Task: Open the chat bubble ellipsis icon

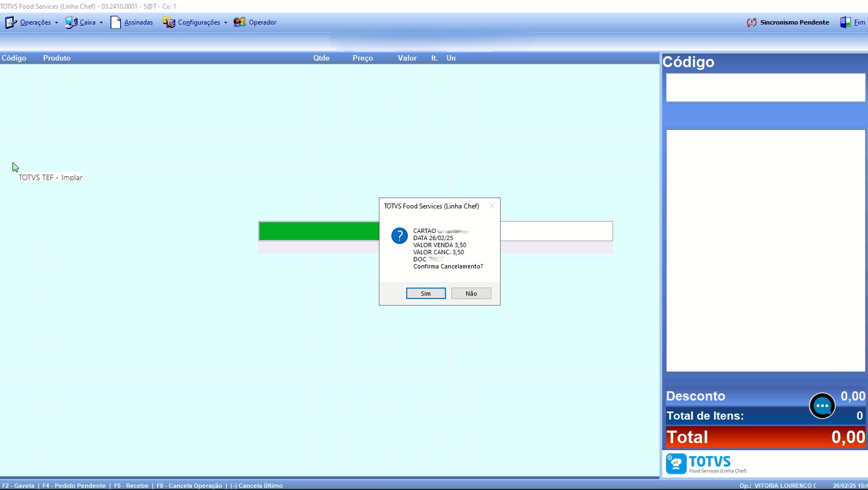Action: (822, 406)
